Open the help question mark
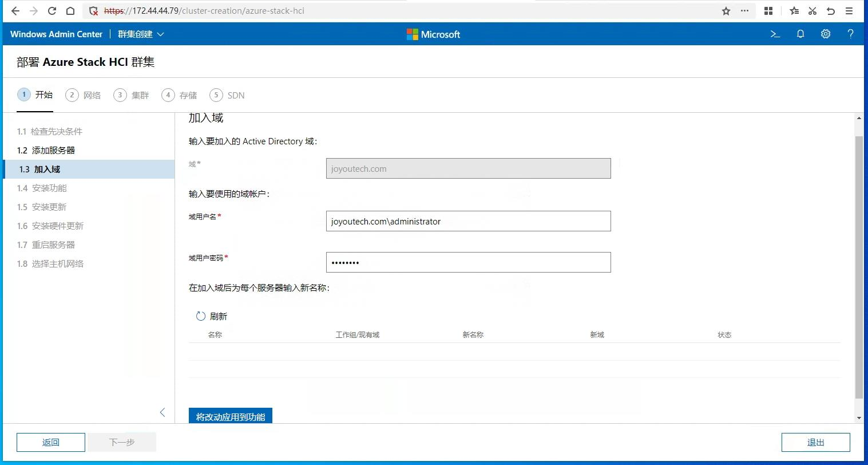Image resolution: width=868 pixels, height=465 pixels. [851, 34]
